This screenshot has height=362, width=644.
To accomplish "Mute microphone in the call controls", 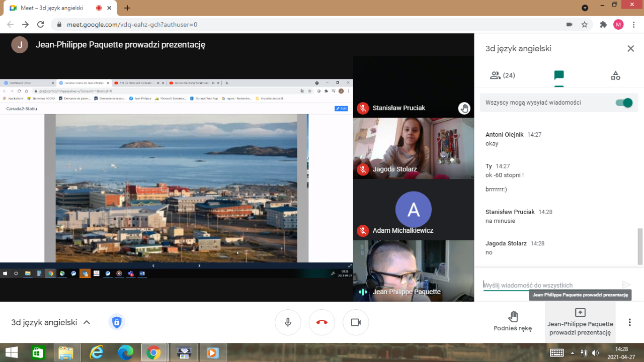I will (x=288, y=322).
